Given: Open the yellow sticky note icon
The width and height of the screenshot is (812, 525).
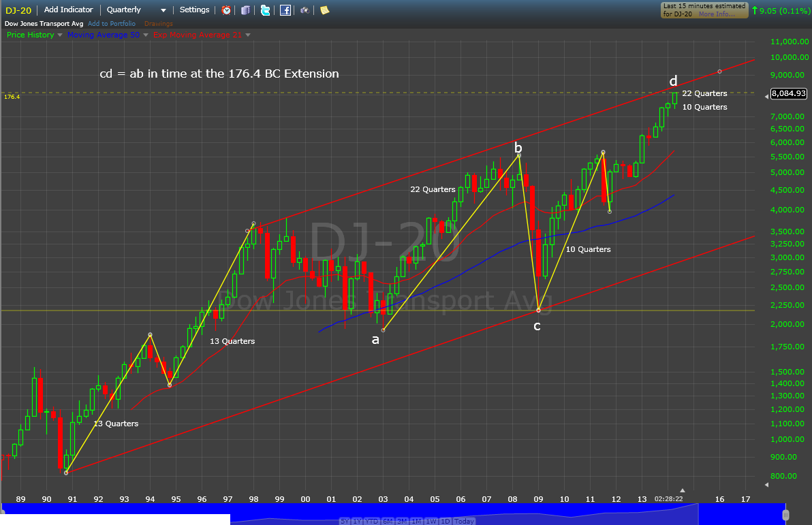Looking at the screenshot, I should tap(325, 10).
